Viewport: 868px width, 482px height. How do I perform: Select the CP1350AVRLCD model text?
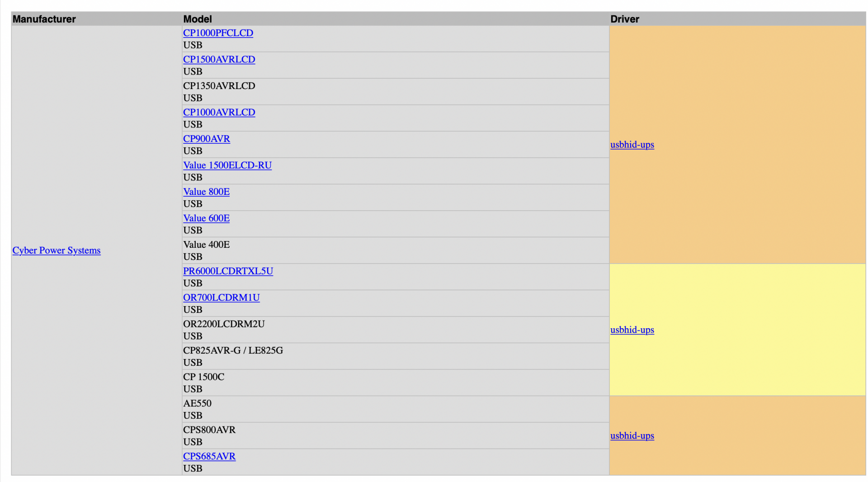[x=219, y=86]
